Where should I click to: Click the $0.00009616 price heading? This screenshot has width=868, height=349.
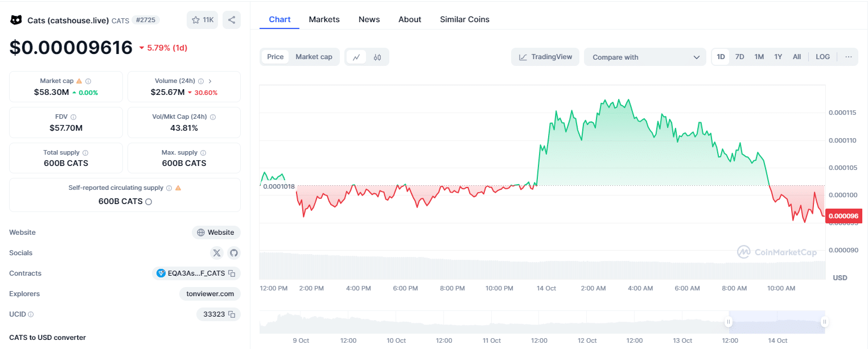71,48
